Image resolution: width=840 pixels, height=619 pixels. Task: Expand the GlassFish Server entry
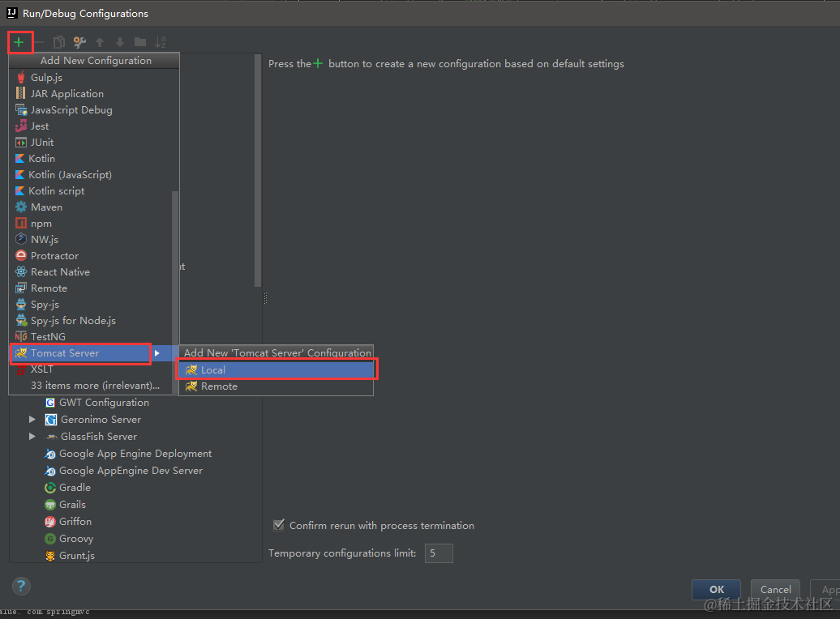point(32,436)
